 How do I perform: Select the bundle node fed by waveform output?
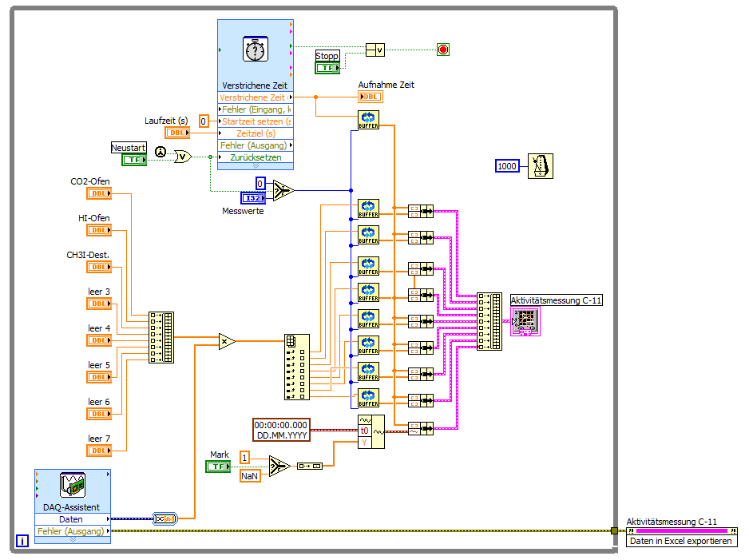420,429
